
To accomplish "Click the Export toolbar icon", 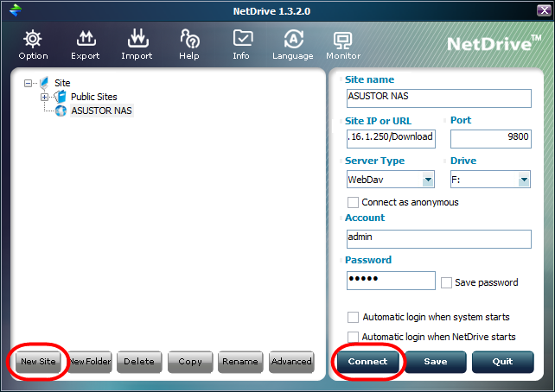I will pyautogui.click(x=86, y=39).
